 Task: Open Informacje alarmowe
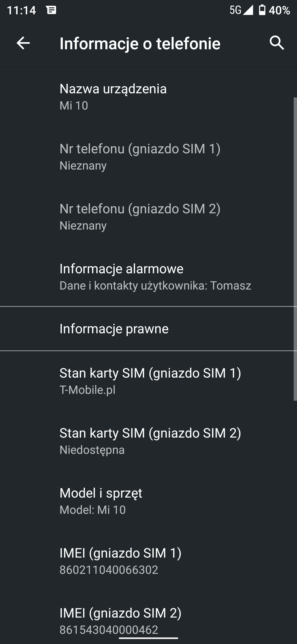tap(148, 277)
